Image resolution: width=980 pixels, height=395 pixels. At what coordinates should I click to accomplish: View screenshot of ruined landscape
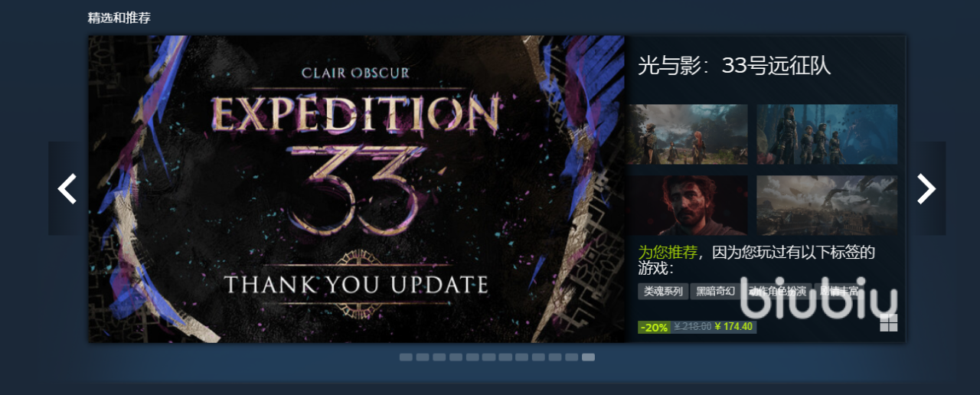827,205
